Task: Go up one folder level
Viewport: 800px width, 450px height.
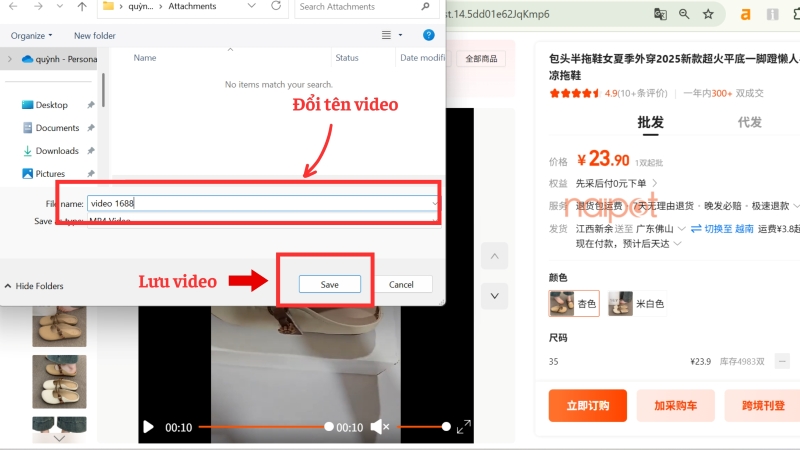Action: click(x=82, y=6)
